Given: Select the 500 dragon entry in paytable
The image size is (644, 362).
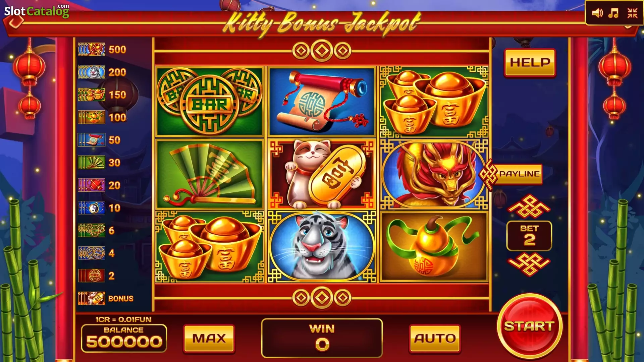Looking at the screenshot, I should tap(102, 50).
